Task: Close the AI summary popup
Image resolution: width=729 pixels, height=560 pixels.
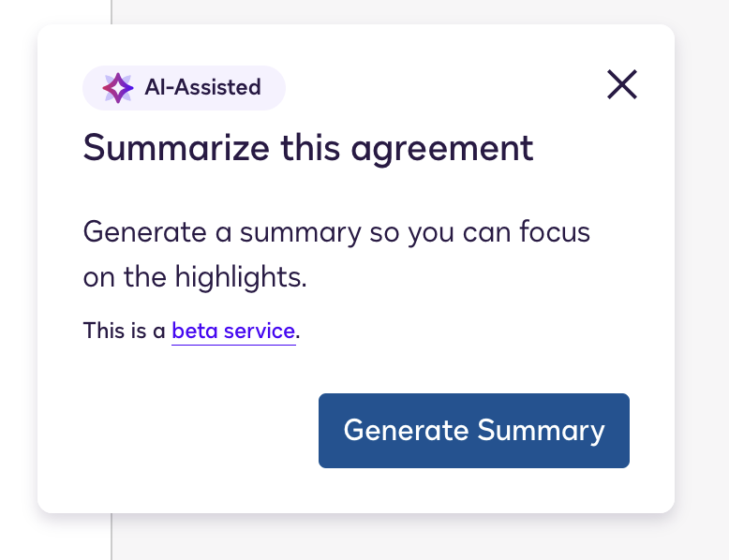Action: 622,85
